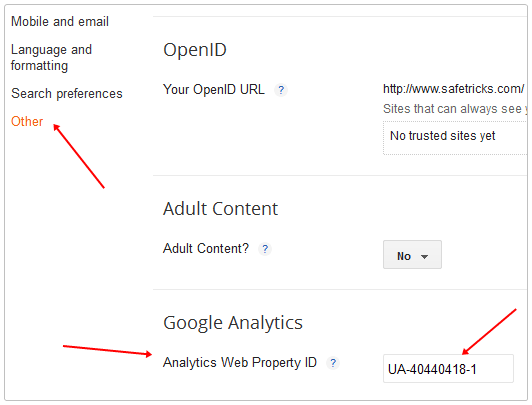Image resolution: width=532 pixels, height=405 pixels.
Task: Click the Analytics Web Property ID label
Action: pos(240,363)
